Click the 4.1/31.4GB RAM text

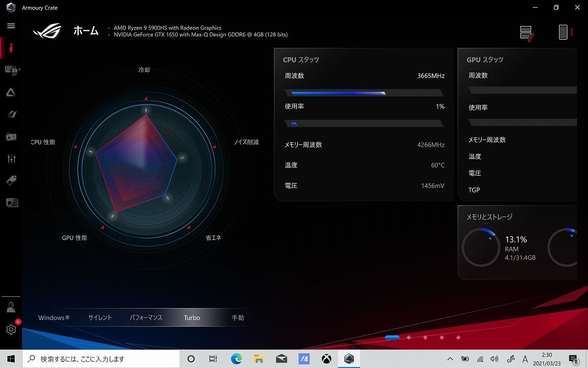pyautogui.click(x=520, y=258)
